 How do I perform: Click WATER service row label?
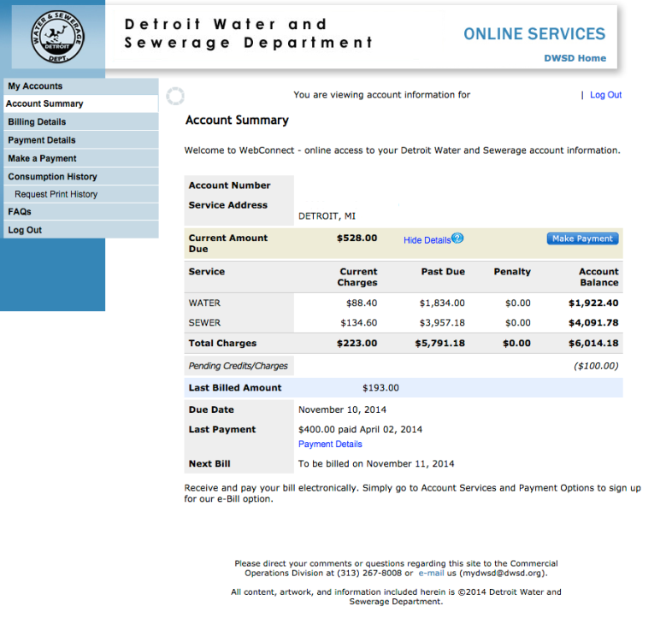[x=204, y=303]
